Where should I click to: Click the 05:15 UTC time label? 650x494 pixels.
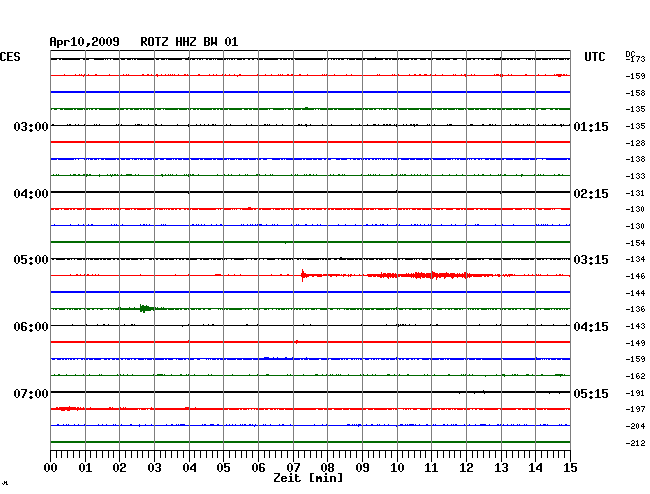[x=591, y=393]
